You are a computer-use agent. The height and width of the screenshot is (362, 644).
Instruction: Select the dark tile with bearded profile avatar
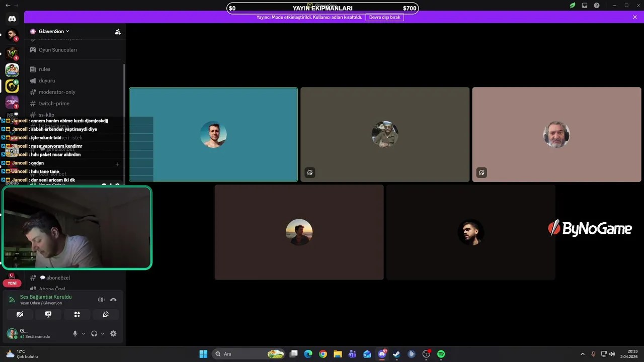tap(471, 232)
